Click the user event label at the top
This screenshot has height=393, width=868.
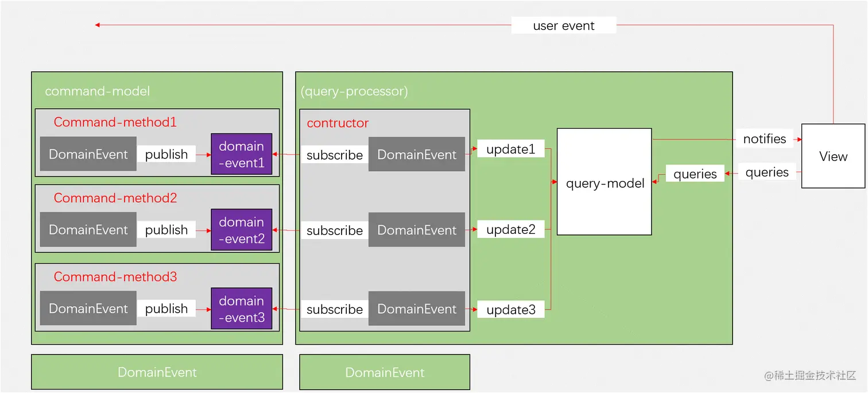[x=563, y=25]
